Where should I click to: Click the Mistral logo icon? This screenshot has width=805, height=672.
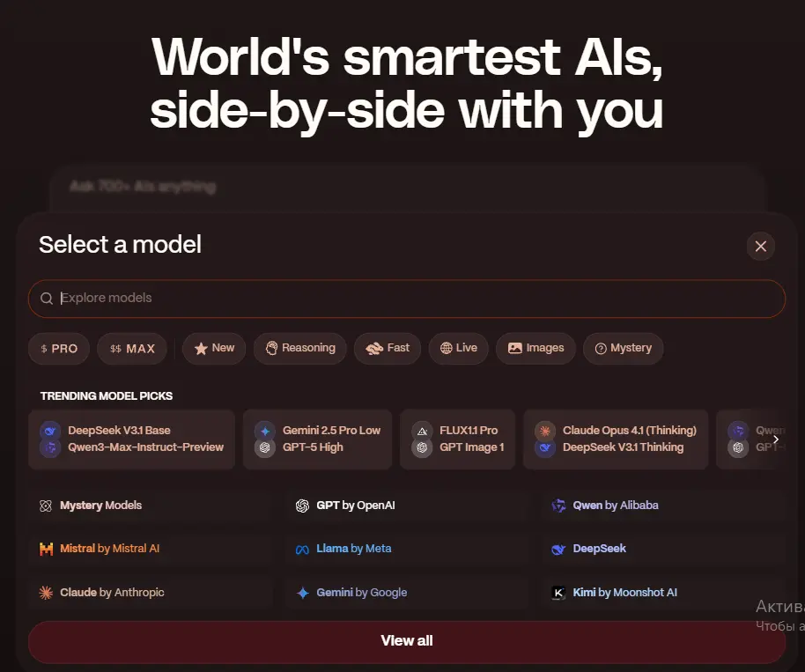[x=46, y=550]
